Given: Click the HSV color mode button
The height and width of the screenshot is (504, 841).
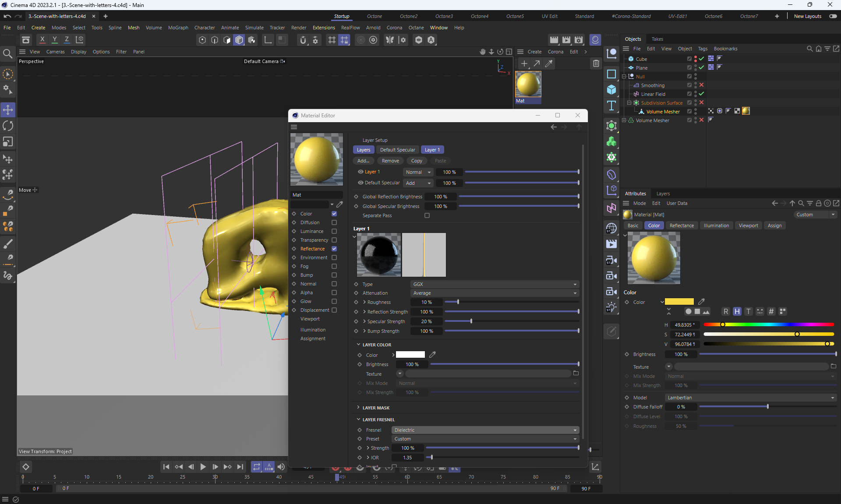Looking at the screenshot, I should [737, 311].
